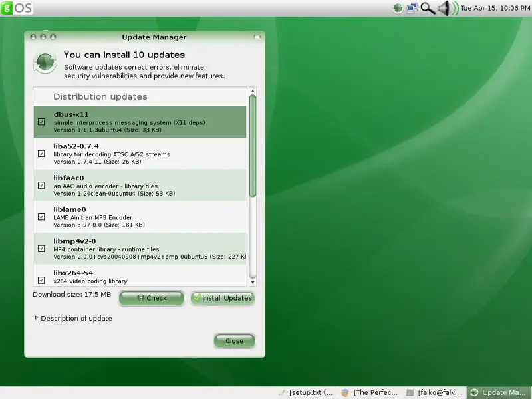The height and width of the screenshot is (399, 532).
Task: Select the libmp4v2-0 package name
Action: click(x=74, y=241)
